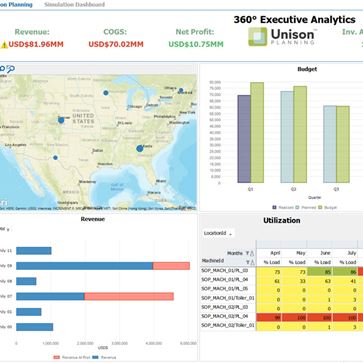The width and height of the screenshot is (363, 363).
Task: Open the LocationId dropdown
Action: click(x=218, y=234)
